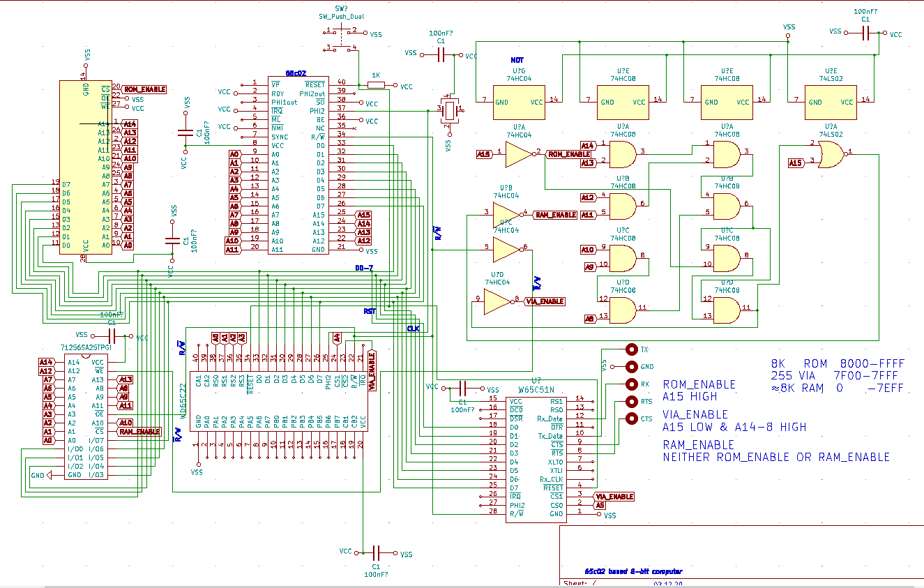Click the inverter gate driving VIA_ENABLE

496,301
